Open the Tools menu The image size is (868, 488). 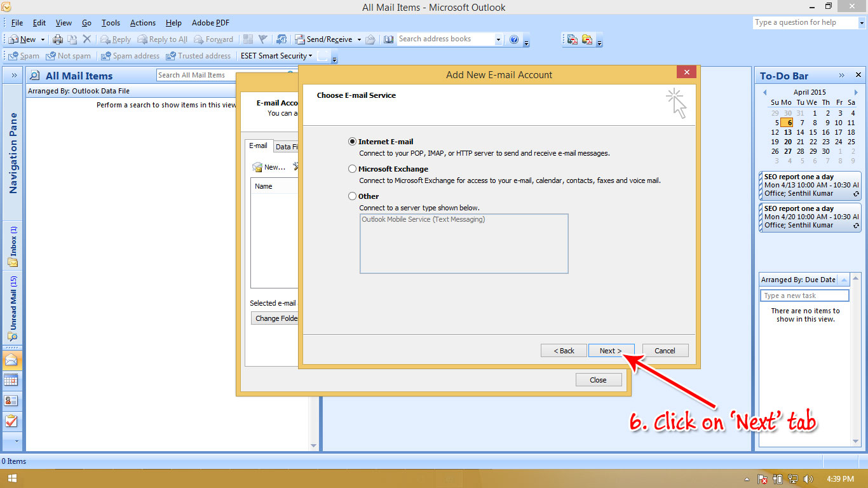pyautogui.click(x=111, y=22)
